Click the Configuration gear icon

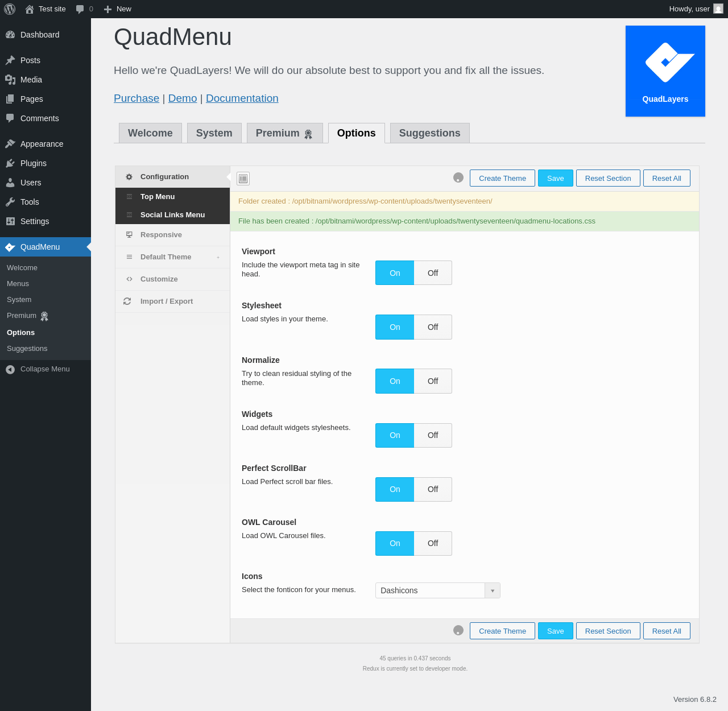tap(129, 177)
